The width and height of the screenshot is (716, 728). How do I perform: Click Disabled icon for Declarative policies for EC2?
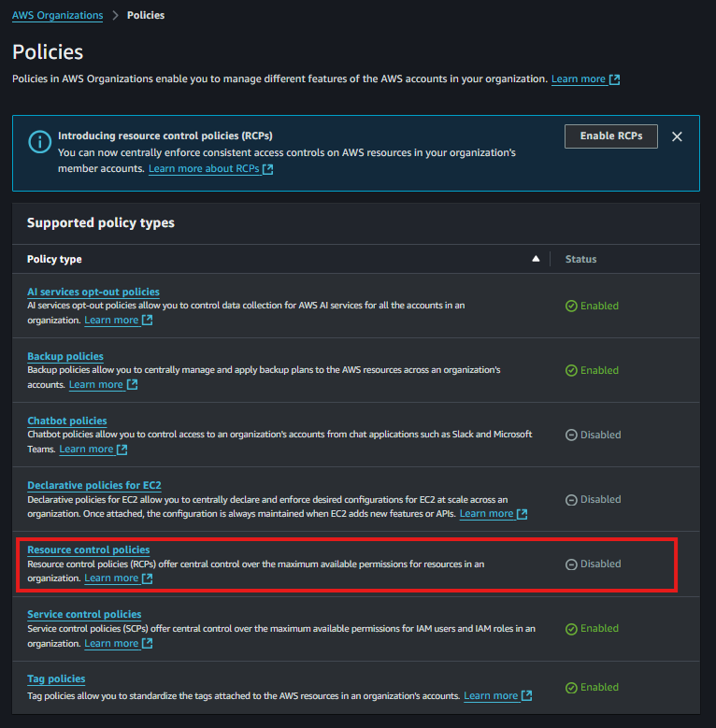click(x=571, y=500)
